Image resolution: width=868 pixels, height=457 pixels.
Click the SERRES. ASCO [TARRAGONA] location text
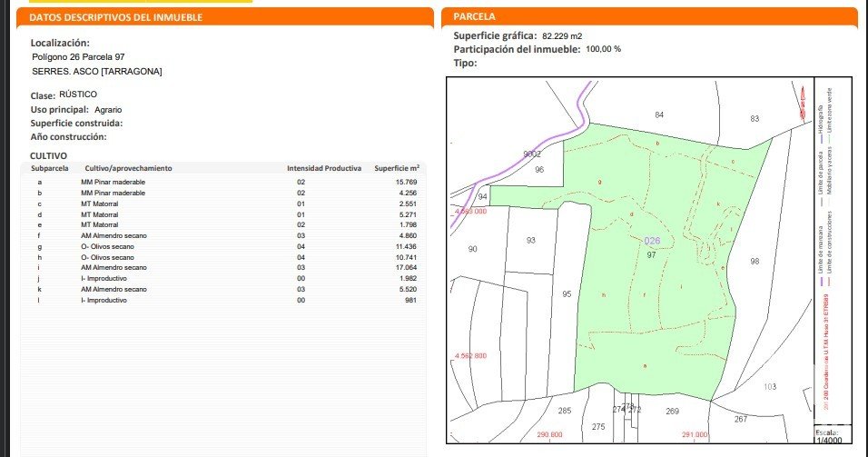pyautogui.click(x=96, y=72)
